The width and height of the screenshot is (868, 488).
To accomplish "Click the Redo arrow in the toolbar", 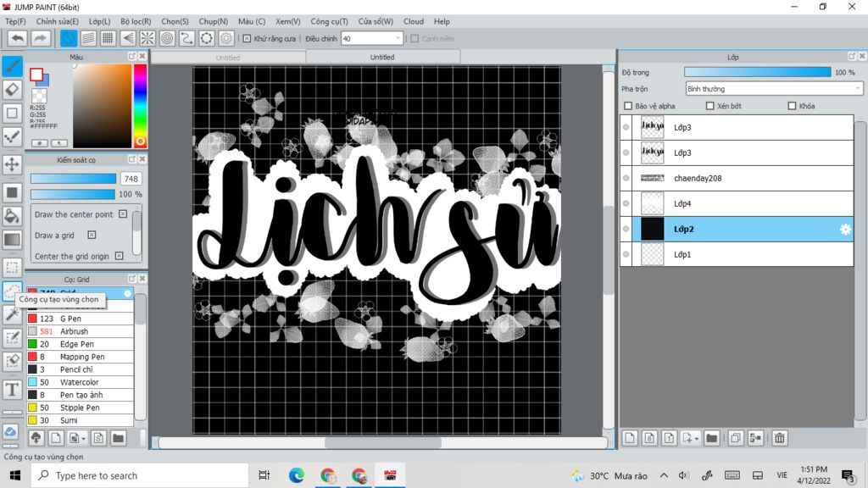I will tap(40, 38).
